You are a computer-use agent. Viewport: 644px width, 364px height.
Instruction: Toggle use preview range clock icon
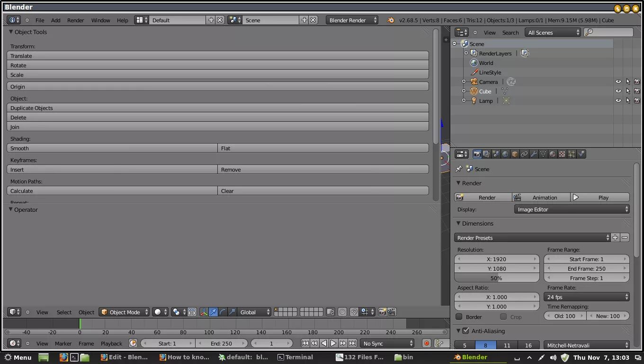(133, 344)
